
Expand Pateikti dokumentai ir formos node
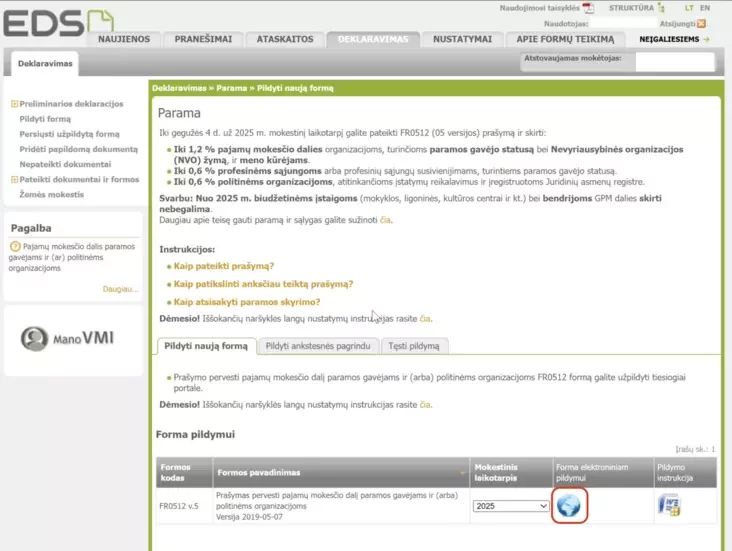pyautogui.click(x=14, y=179)
